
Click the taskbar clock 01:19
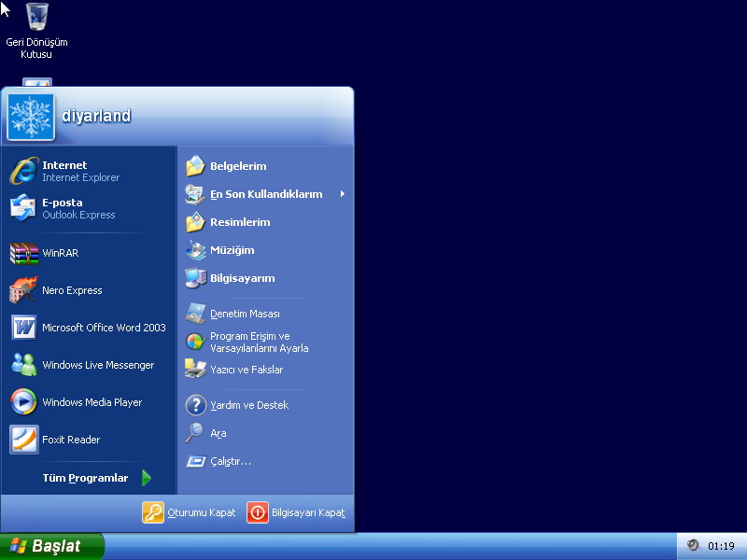721,546
